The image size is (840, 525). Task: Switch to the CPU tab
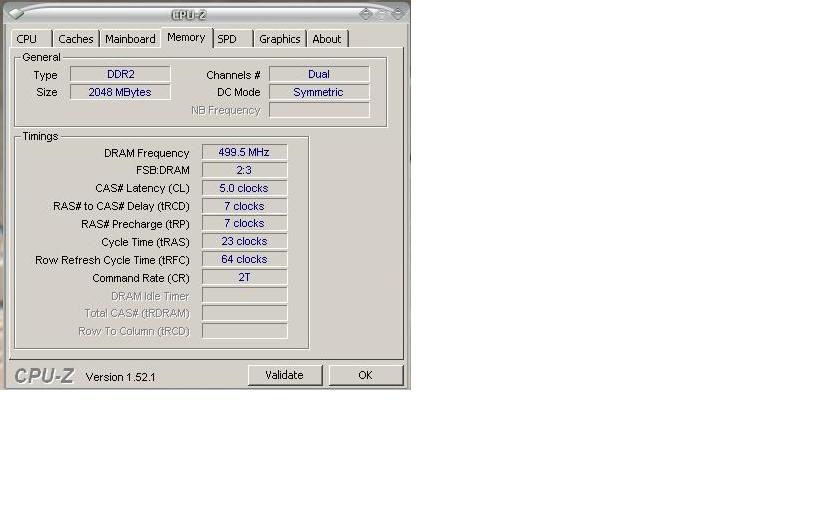tap(31, 39)
